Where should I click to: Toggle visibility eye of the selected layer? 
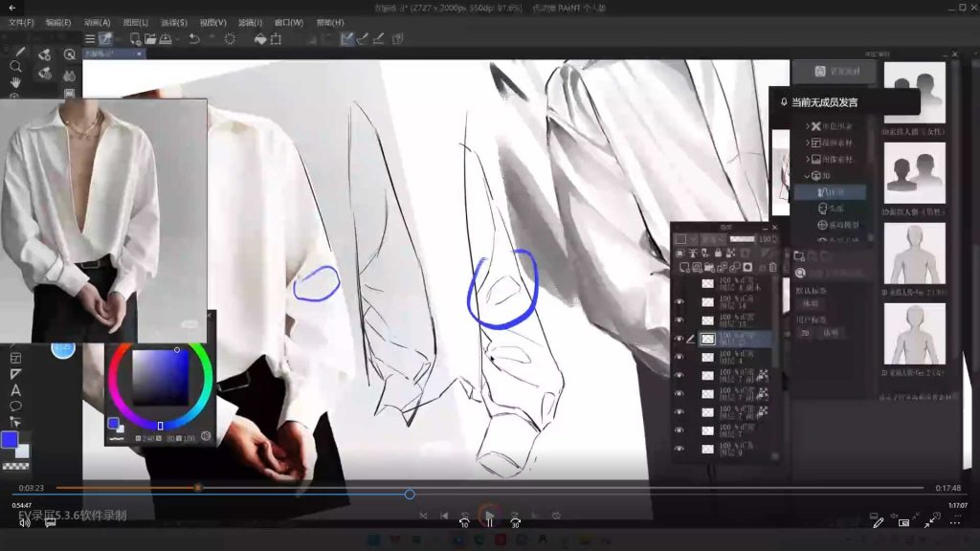[x=679, y=339]
